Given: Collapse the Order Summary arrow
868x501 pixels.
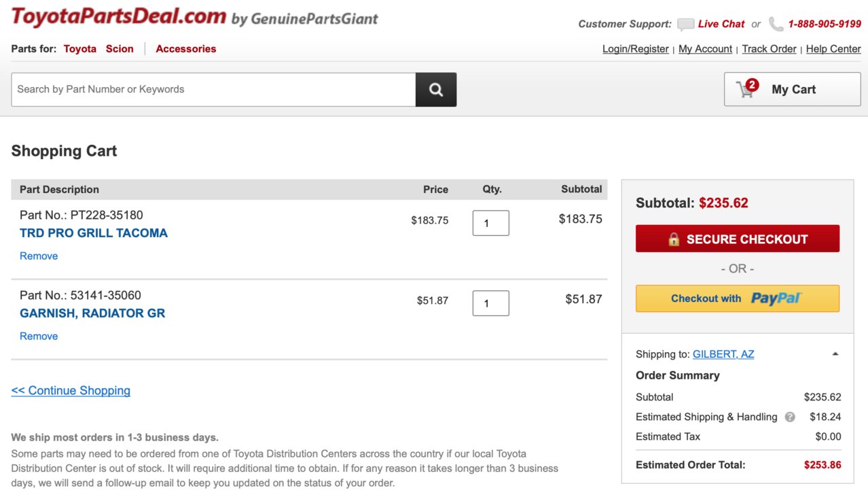Looking at the screenshot, I should (835, 354).
